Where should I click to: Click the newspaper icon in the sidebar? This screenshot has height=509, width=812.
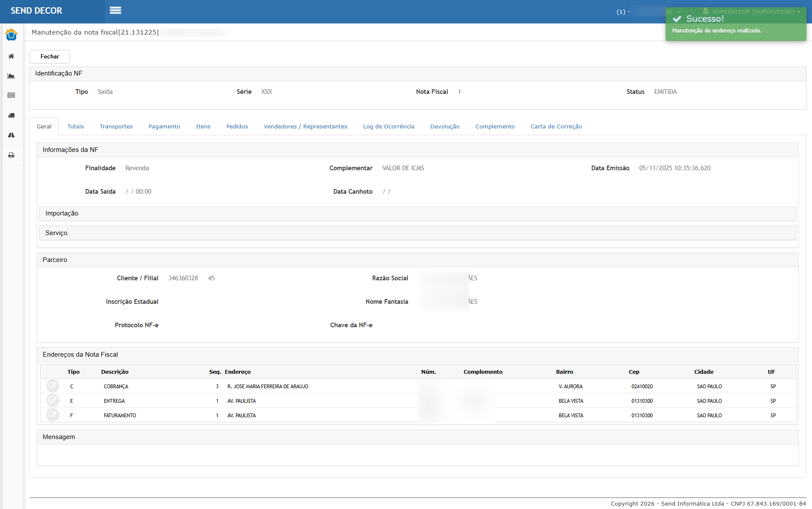click(12, 96)
